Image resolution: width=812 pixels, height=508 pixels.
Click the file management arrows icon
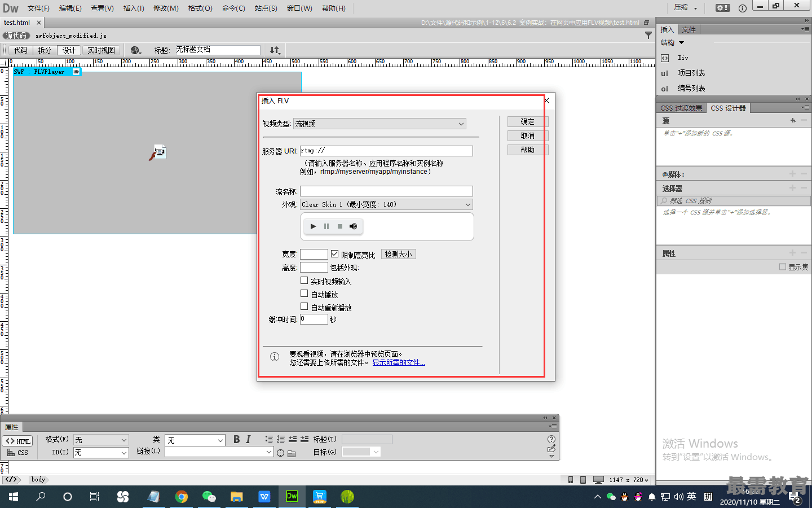(275, 50)
